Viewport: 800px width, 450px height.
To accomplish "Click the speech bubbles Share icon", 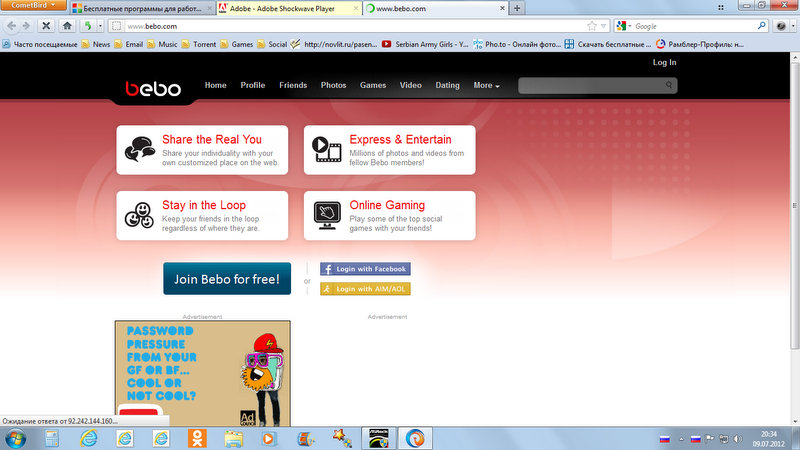I will pyautogui.click(x=139, y=149).
